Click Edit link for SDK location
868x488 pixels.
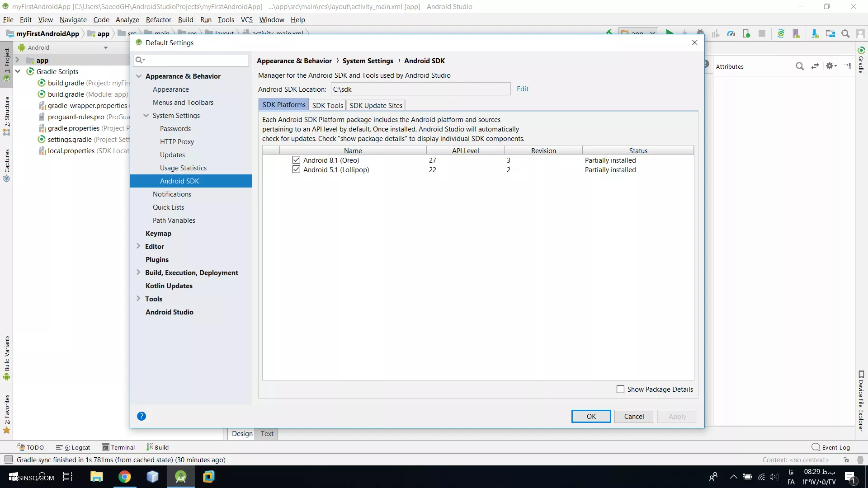point(523,89)
